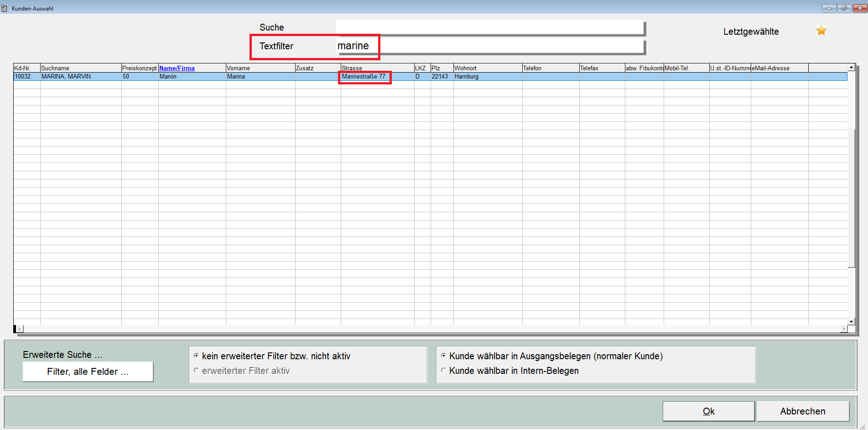Click the eMail-Adresse column header
Viewport: 868px width, 430px height.
point(780,68)
